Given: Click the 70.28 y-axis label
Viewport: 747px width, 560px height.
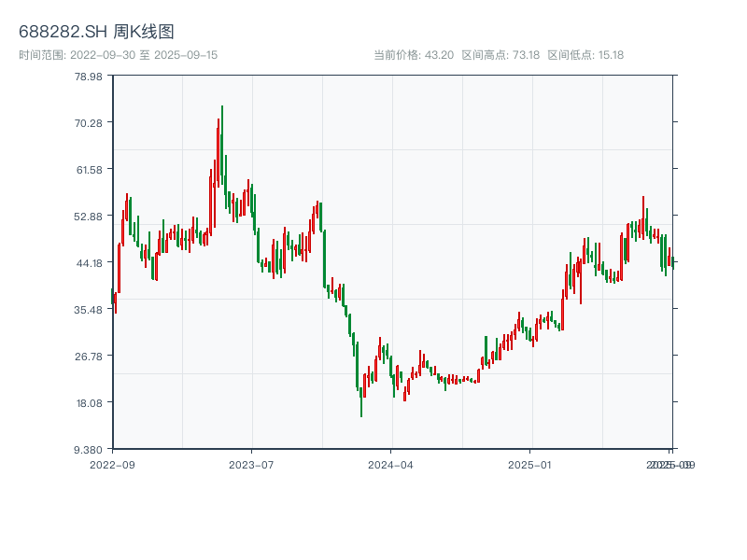Looking at the screenshot, I should tap(87, 123).
